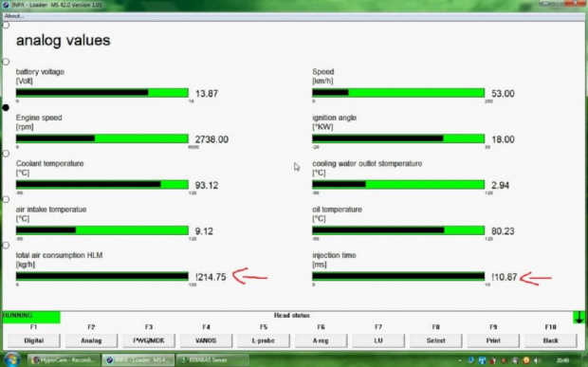Image resolution: width=588 pixels, height=367 pixels.
Task: Select the radio button above Coolant temperature label
Action: tap(6, 154)
